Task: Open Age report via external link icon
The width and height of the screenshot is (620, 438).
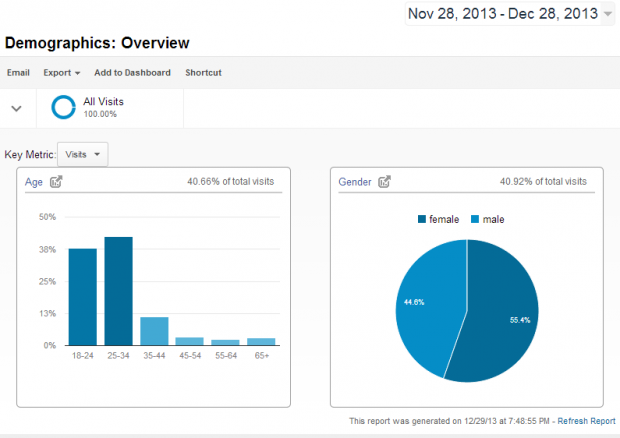Action: 56,182
